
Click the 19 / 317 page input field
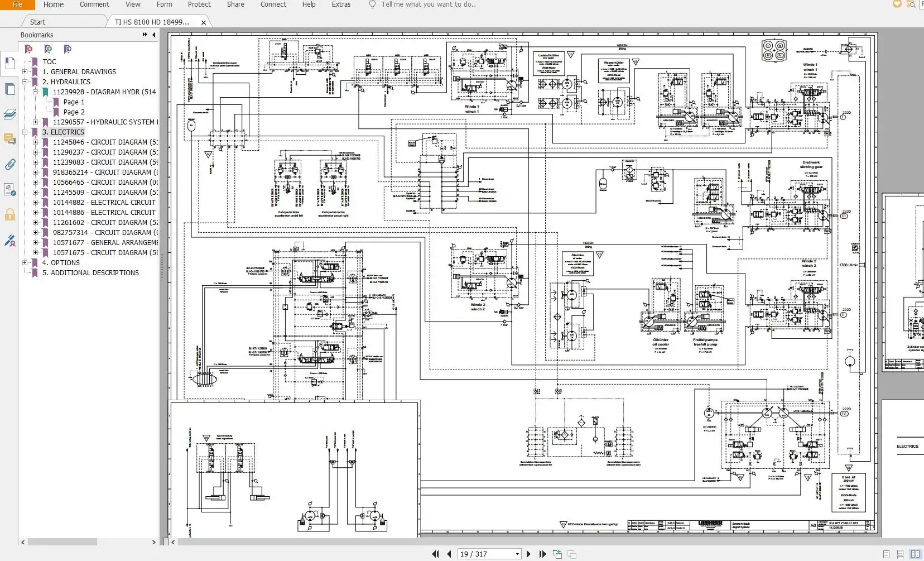click(485, 554)
